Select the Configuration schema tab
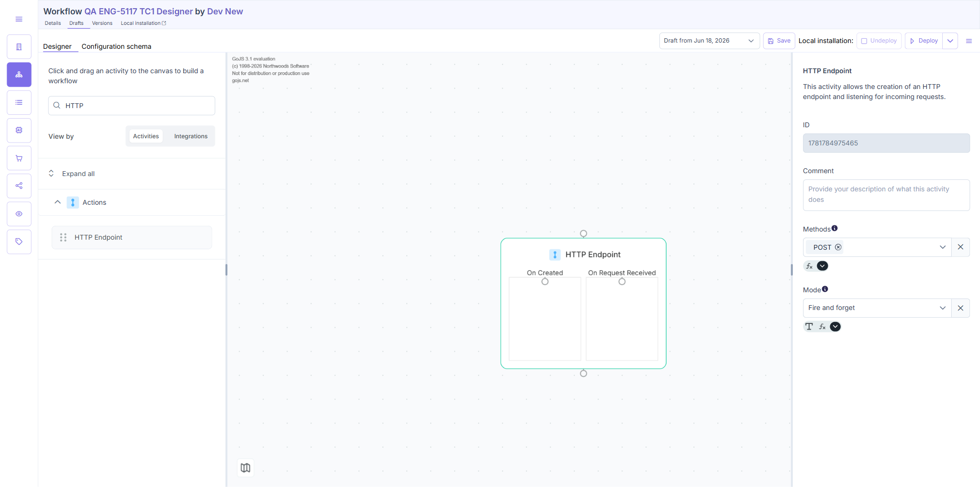 click(x=116, y=46)
